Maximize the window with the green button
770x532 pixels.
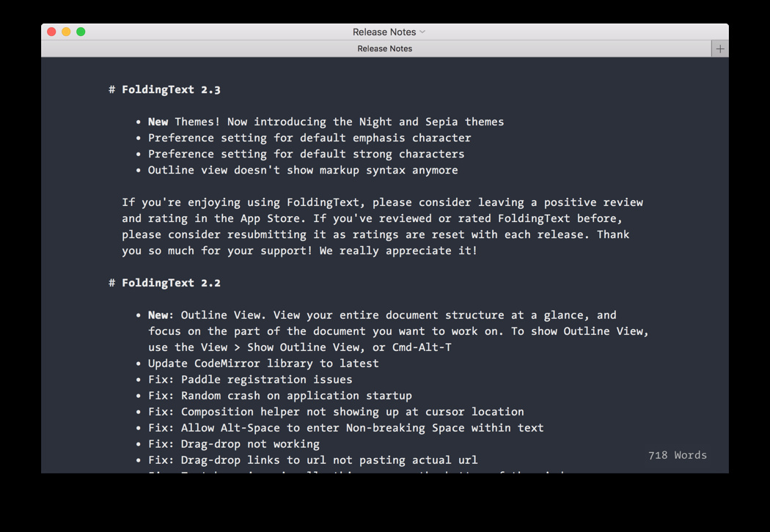coord(81,32)
